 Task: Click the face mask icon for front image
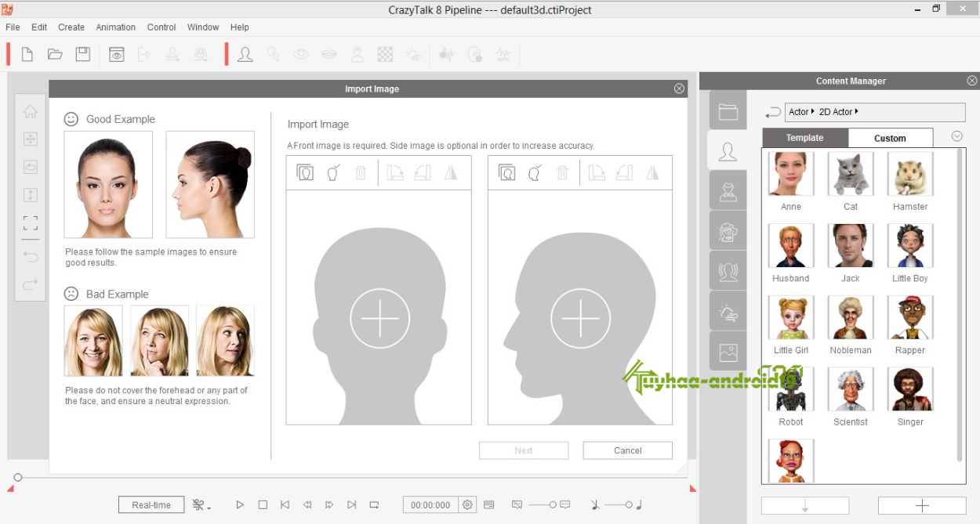[x=333, y=172]
